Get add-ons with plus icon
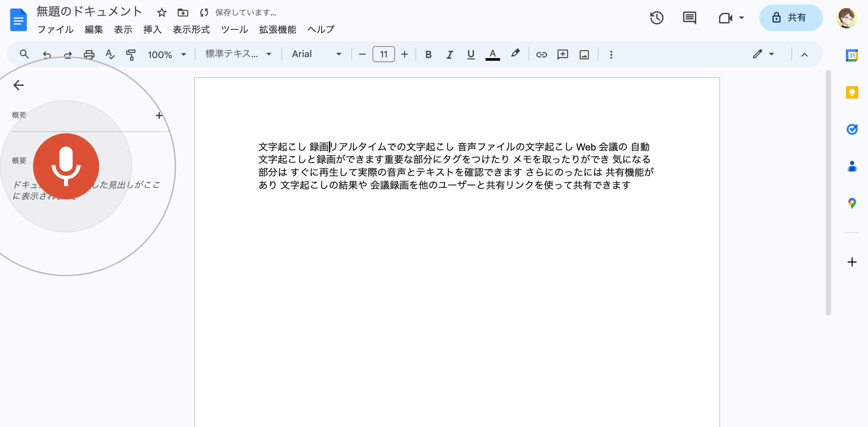This screenshot has height=427, width=868. 851,262
